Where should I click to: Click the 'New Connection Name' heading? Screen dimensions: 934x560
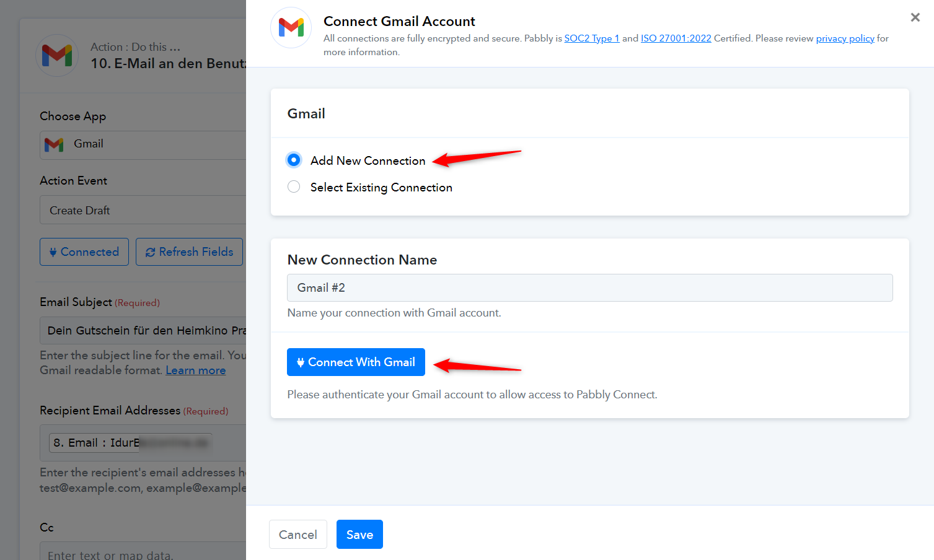(x=362, y=260)
